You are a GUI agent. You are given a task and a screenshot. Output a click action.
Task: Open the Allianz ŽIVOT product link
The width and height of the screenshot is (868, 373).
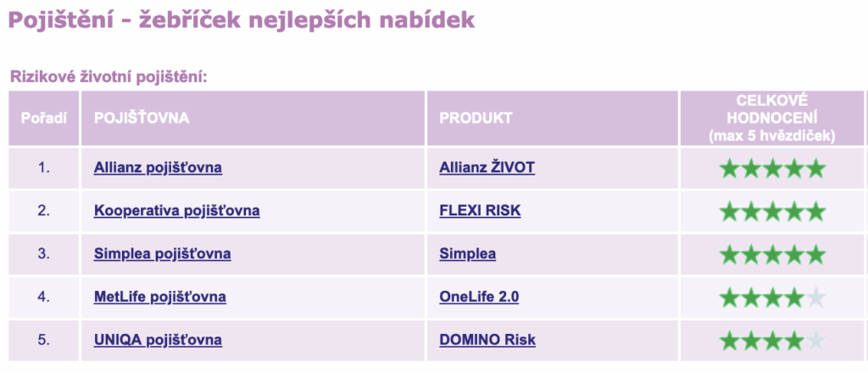click(x=487, y=168)
